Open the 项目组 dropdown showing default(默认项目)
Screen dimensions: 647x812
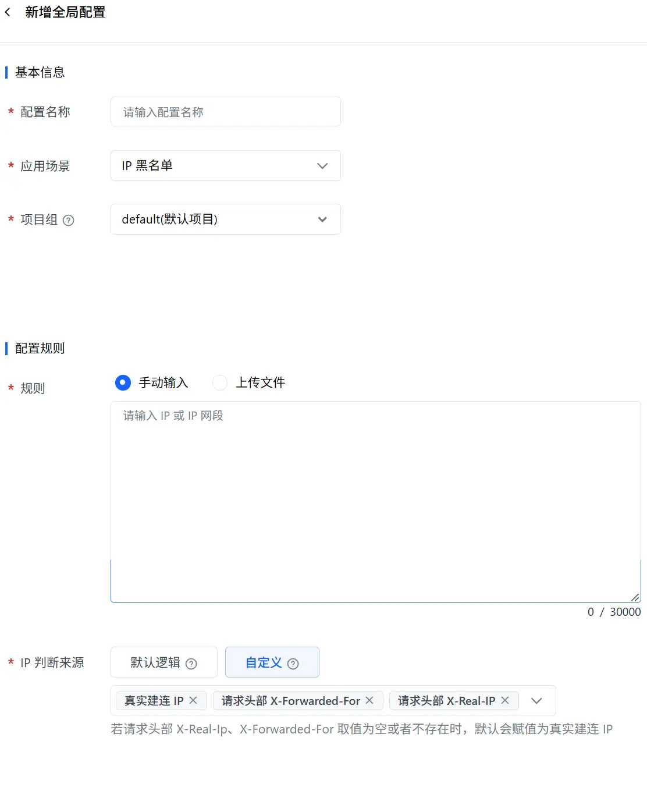pos(226,219)
